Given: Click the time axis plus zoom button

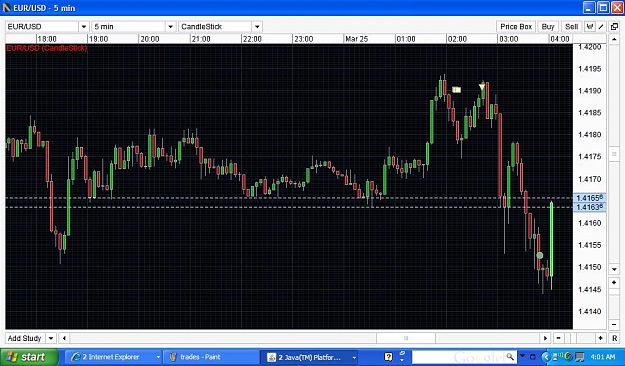Looking at the screenshot, I should point(601,338).
